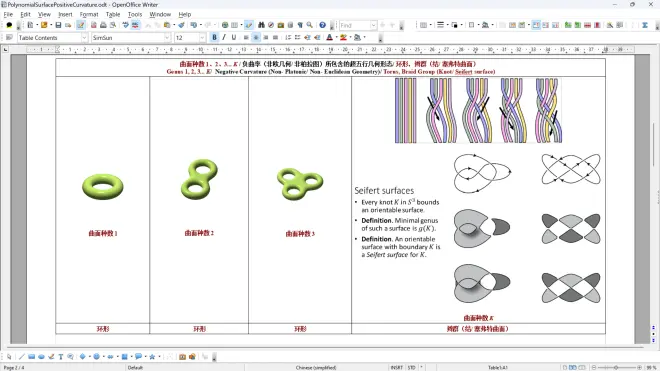Expand the font size 12 dropdown

[202, 37]
